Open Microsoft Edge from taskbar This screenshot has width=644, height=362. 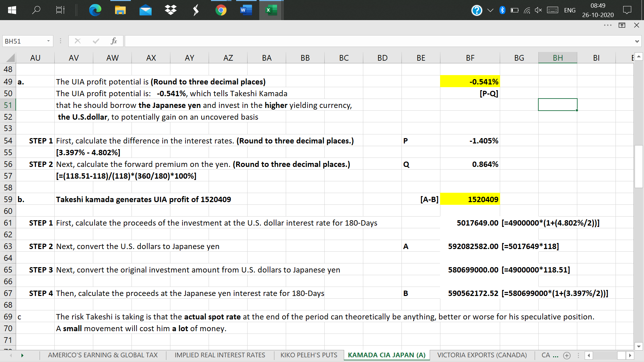(95, 10)
